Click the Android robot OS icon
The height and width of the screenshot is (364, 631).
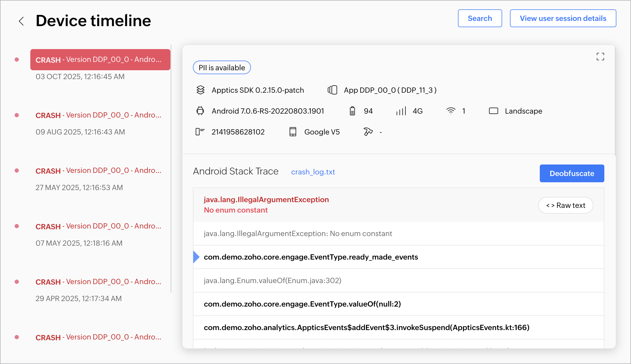pos(200,111)
